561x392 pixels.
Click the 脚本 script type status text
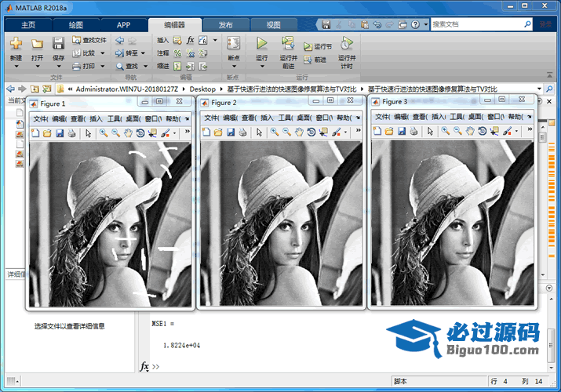click(400, 381)
